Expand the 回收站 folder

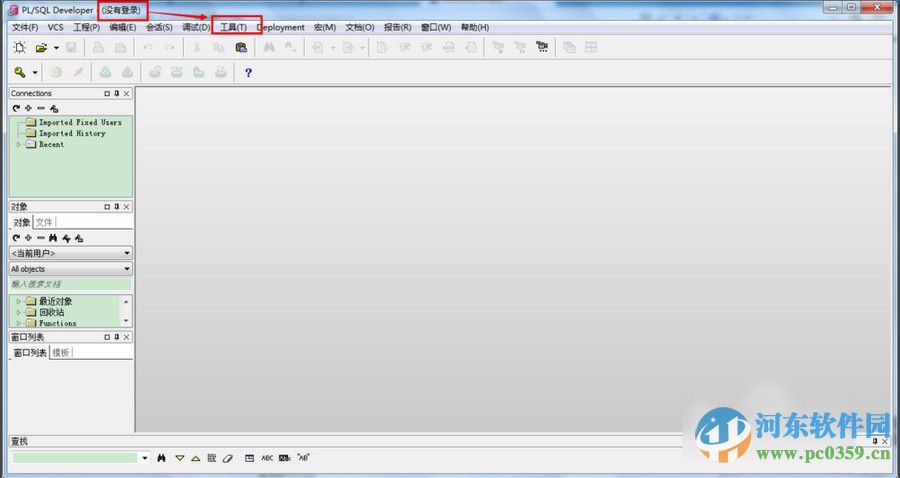pyautogui.click(x=19, y=313)
